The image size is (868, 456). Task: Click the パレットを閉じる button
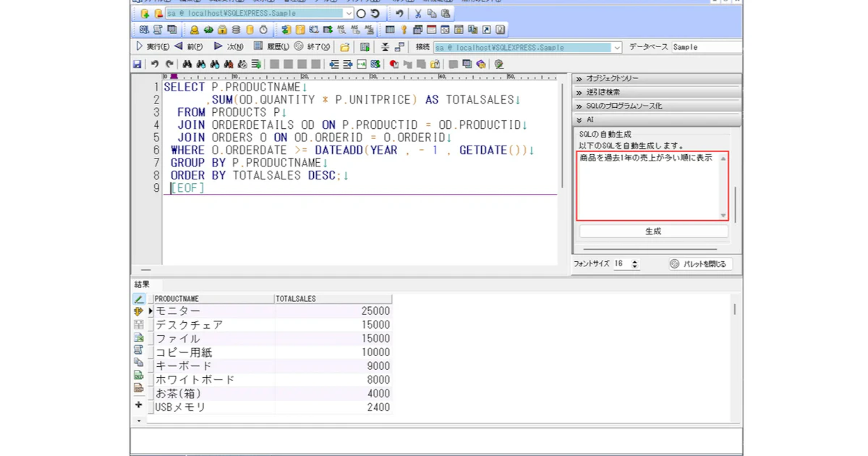click(x=699, y=264)
